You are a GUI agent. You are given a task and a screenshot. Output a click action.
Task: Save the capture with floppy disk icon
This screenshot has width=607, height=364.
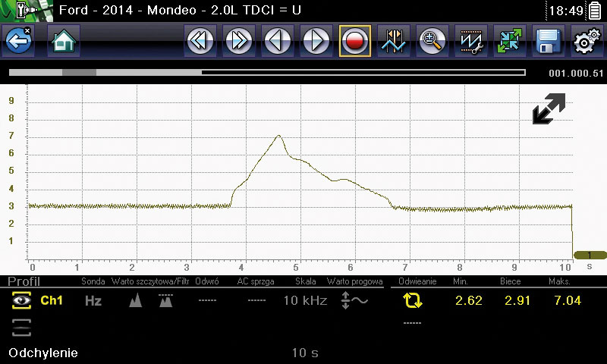click(x=547, y=41)
